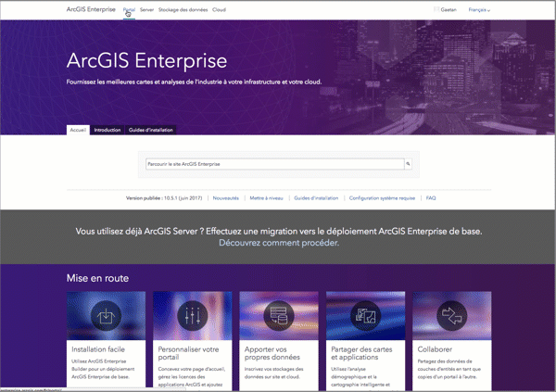Select the Accueil tab

tap(78, 130)
